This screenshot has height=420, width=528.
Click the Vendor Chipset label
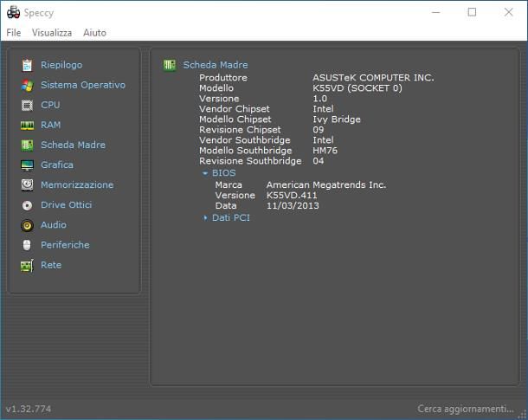(235, 109)
